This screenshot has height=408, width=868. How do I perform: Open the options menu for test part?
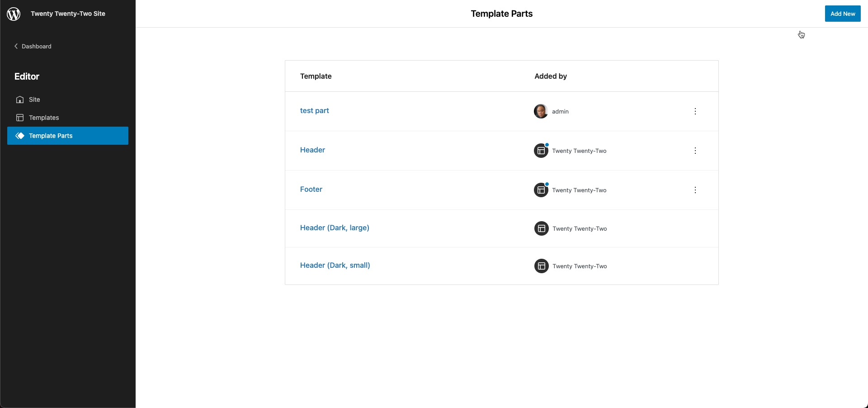pyautogui.click(x=695, y=111)
